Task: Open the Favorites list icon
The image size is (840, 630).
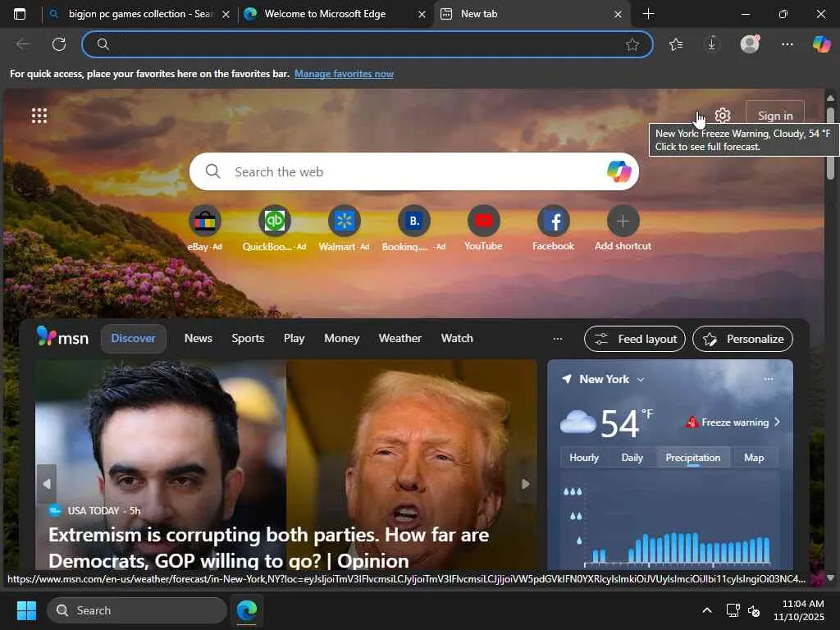Action: point(676,44)
